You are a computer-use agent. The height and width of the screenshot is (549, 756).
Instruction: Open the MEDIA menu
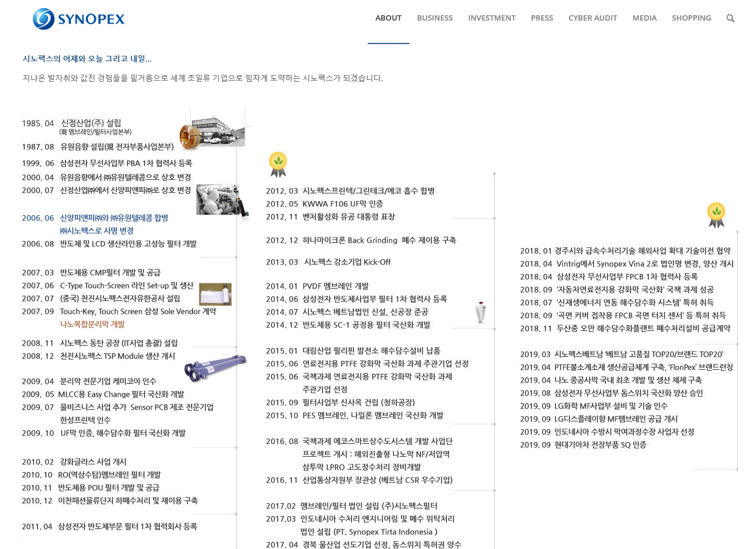(x=644, y=18)
